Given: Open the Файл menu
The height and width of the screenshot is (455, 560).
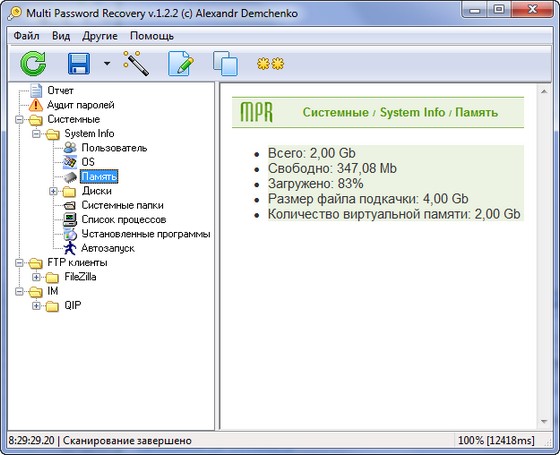Looking at the screenshot, I should 26,36.
